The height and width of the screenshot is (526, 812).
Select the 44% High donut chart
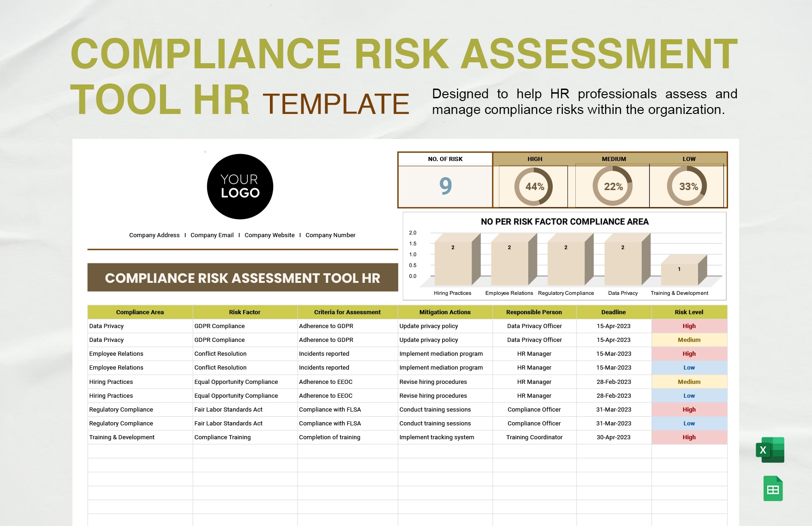pyautogui.click(x=534, y=186)
